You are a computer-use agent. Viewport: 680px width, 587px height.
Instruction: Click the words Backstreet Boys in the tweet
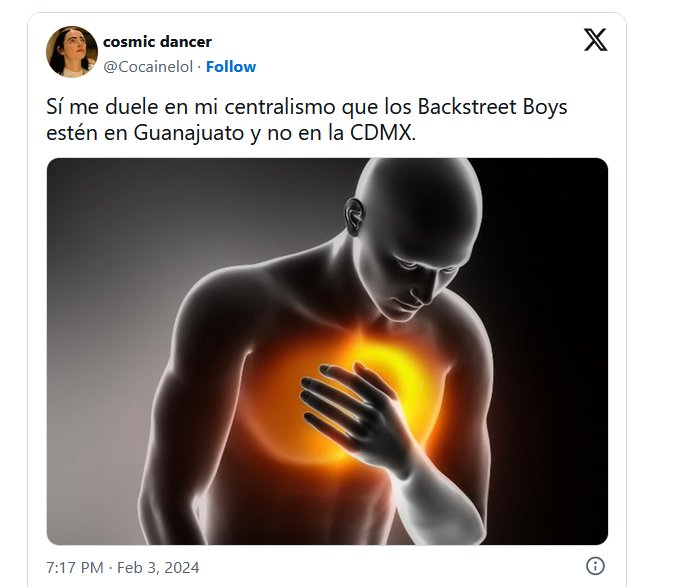pos(492,107)
